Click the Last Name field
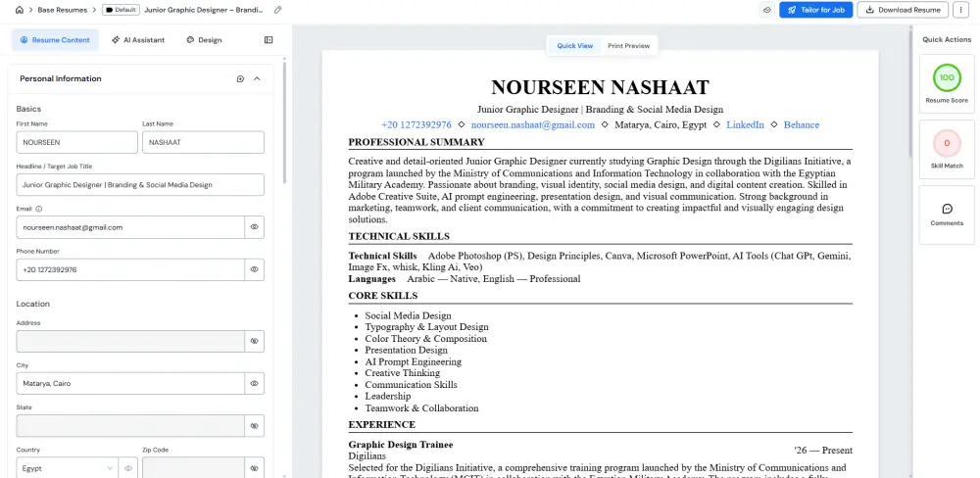980x478 pixels. click(203, 142)
